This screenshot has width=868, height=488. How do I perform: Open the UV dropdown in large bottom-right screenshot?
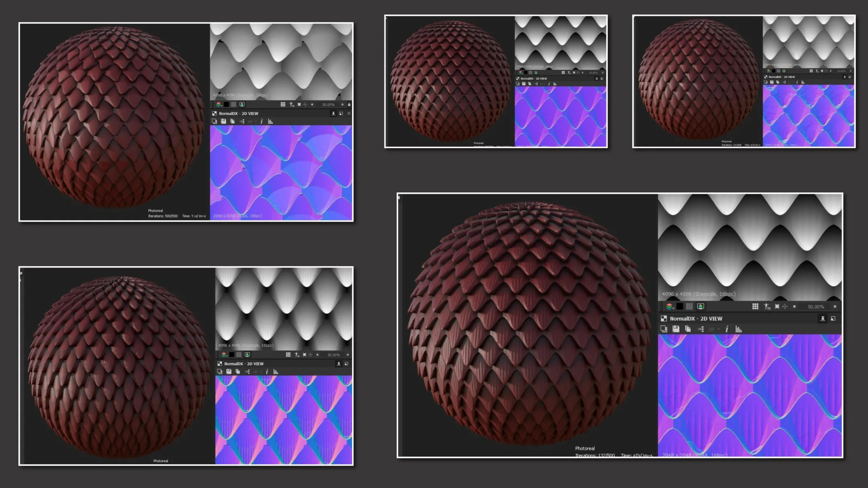pyautogui.click(x=714, y=329)
